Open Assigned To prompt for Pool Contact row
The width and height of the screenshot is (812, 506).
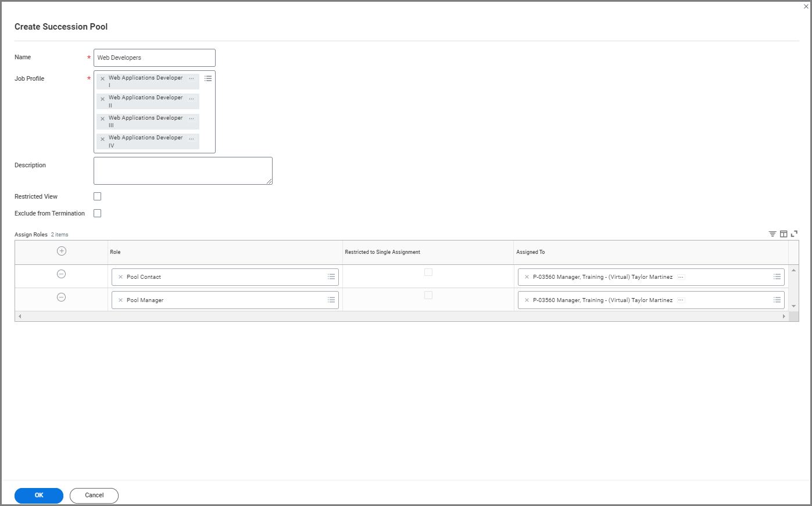pos(777,277)
